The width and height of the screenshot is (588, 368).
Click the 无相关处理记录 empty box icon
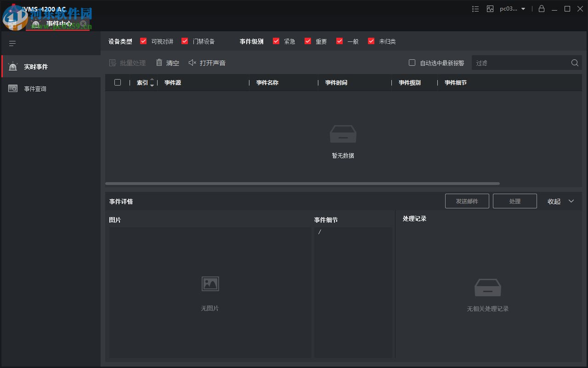[x=488, y=287]
